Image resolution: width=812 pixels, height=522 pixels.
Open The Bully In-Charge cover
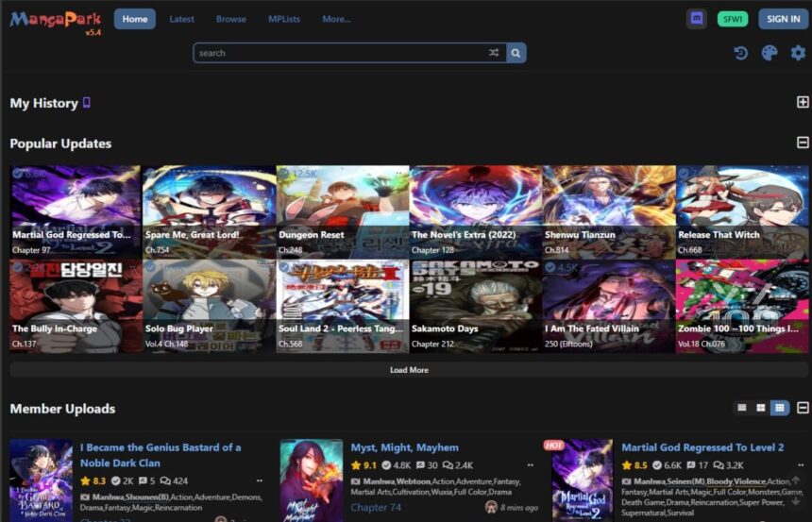click(76, 306)
